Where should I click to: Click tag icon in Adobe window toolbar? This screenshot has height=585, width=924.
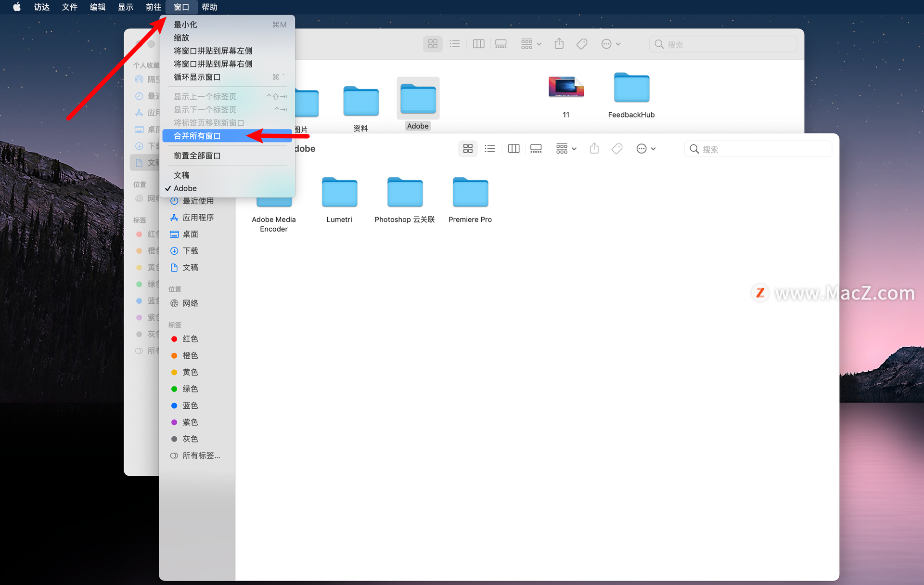pos(617,148)
